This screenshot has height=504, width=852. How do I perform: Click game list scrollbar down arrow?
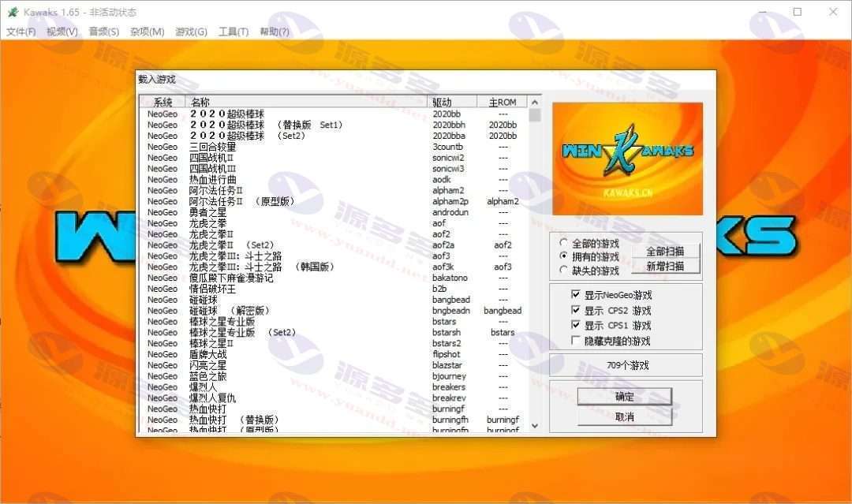[535, 426]
